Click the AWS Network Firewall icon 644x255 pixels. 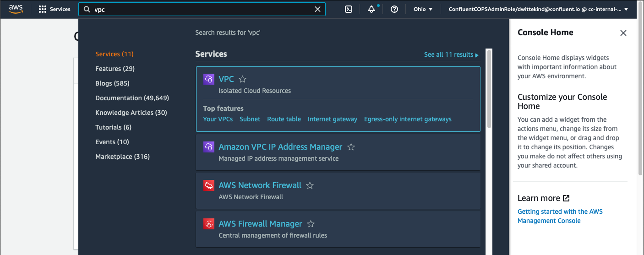coord(209,185)
